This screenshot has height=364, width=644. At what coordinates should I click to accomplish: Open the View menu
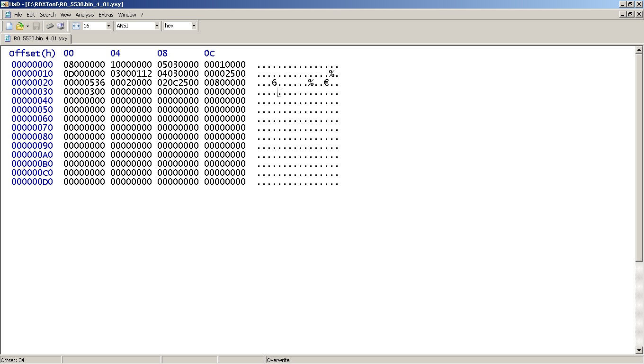65,15
